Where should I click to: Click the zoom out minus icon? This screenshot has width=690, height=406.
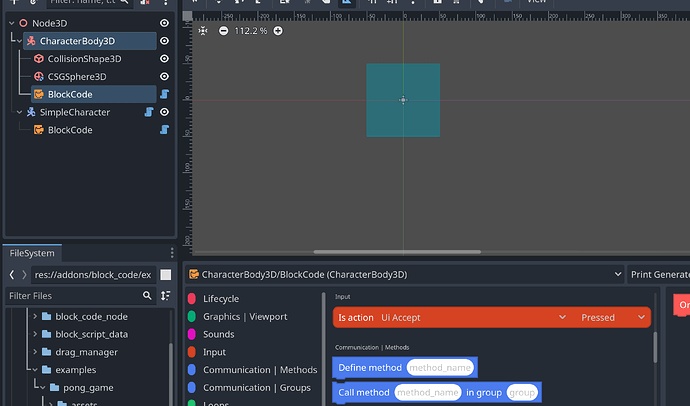(x=223, y=31)
